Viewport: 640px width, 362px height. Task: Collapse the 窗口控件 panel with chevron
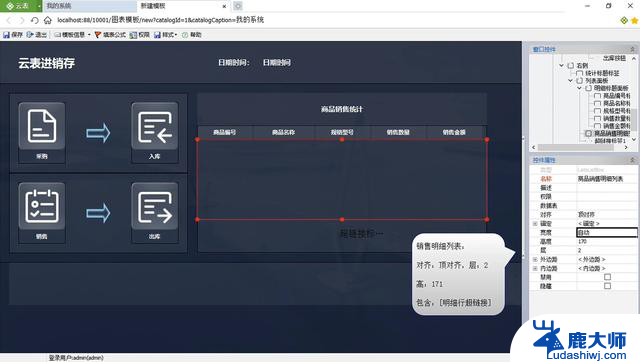tap(633, 49)
